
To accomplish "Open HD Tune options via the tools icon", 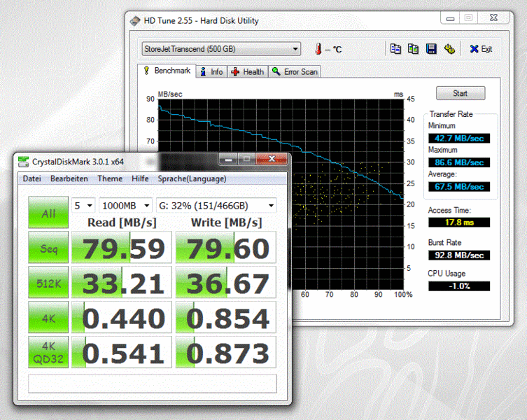I will pyautogui.click(x=449, y=49).
